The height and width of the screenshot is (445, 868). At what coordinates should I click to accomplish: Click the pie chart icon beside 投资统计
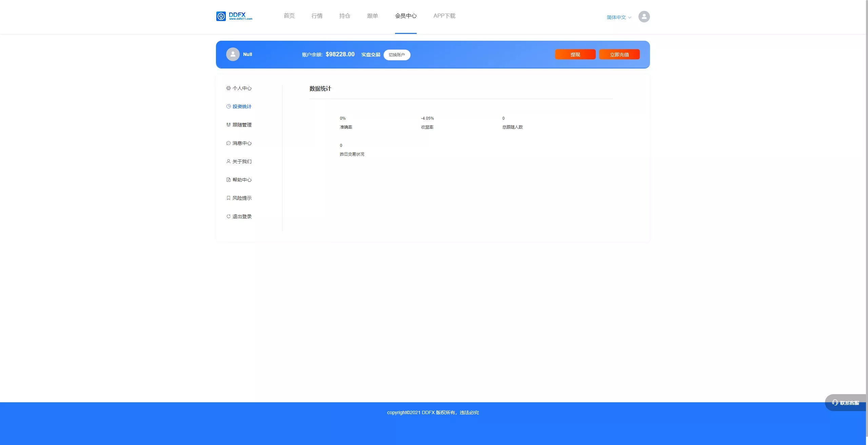pyautogui.click(x=228, y=107)
